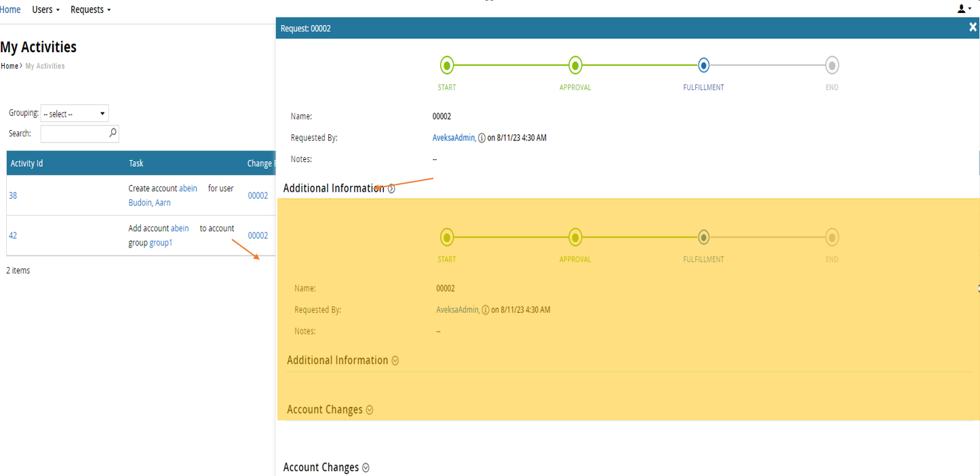The width and height of the screenshot is (980, 476).
Task: Open the user profile icon menu
Action: pyautogui.click(x=963, y=9)
